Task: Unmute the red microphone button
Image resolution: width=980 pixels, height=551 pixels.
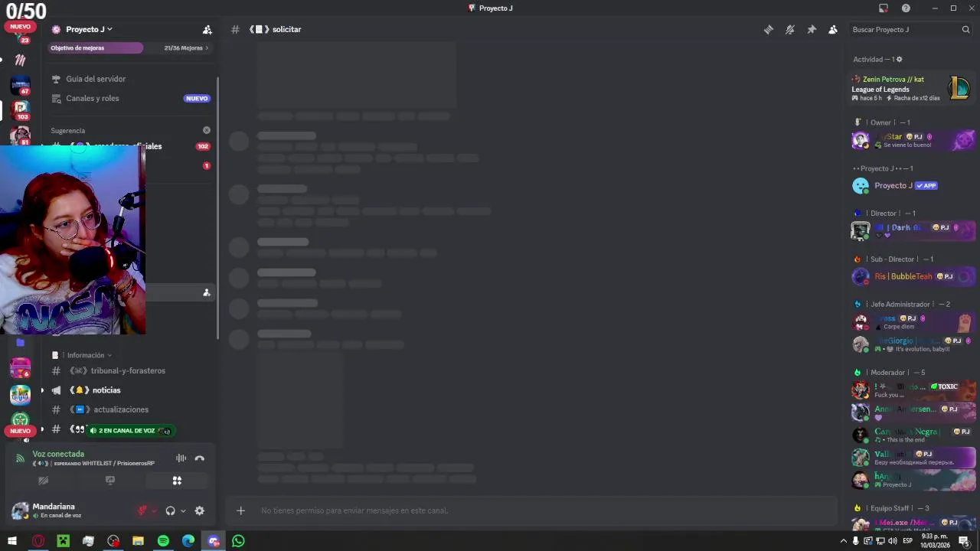Action: (142, 510)
